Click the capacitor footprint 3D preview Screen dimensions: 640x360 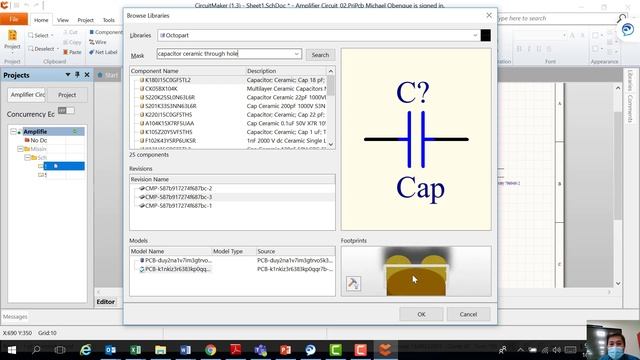[416, 271]
